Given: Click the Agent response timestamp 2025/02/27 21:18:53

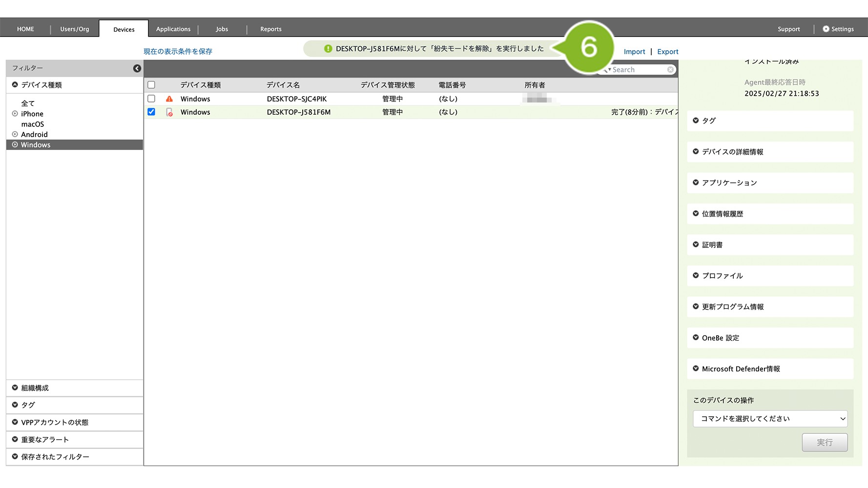Looking at the screenshot, I should coord(782,93).
